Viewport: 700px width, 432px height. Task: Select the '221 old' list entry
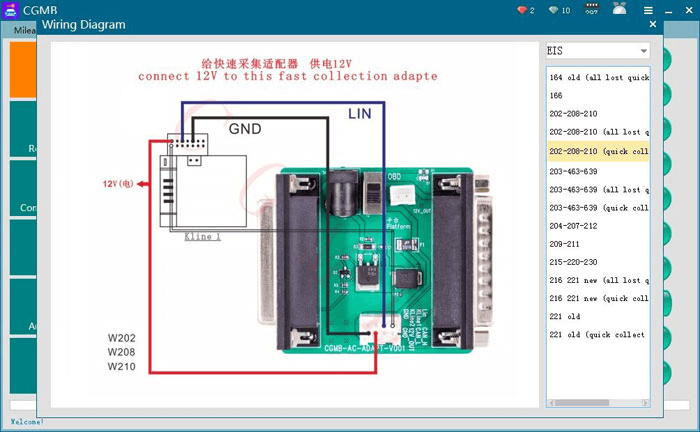click(x=565, y=316)
